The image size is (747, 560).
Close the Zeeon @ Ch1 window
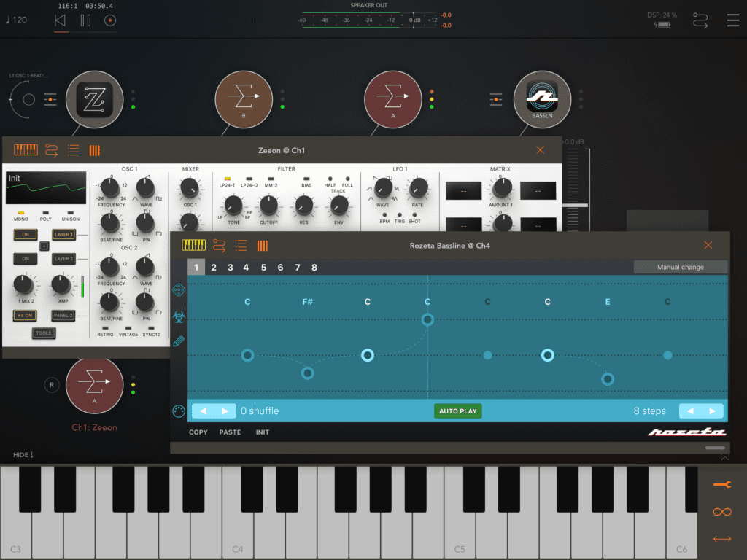pos(540,150)
